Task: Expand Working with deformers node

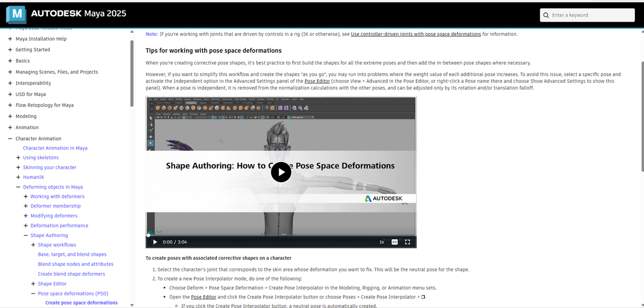Action: 26,196
